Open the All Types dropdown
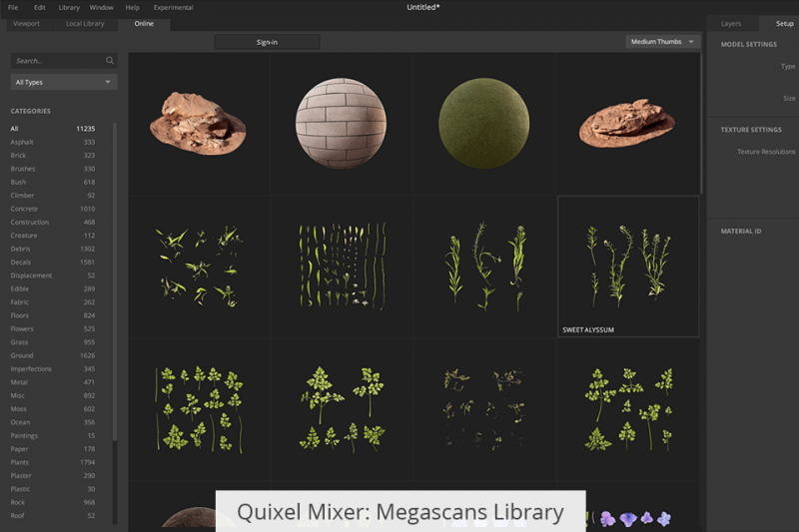799x532 pixels. click(x=63, y=82)
